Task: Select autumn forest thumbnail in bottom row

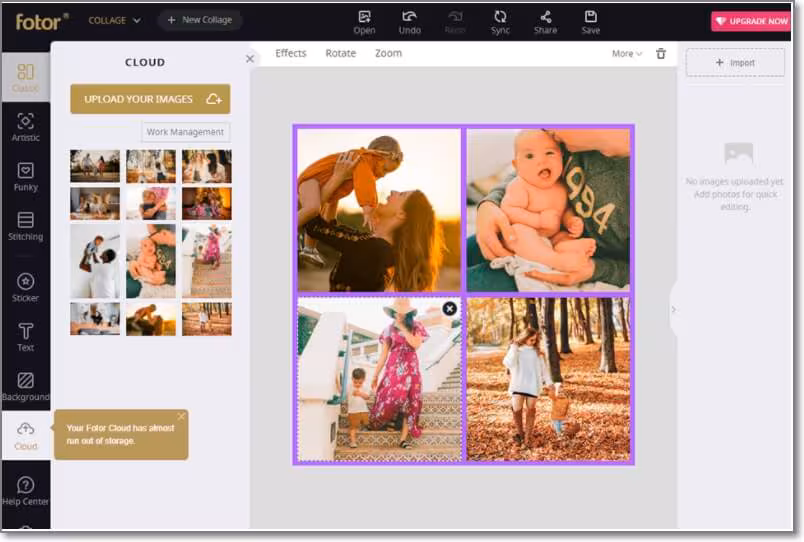Action: click(x=207, y=319)
